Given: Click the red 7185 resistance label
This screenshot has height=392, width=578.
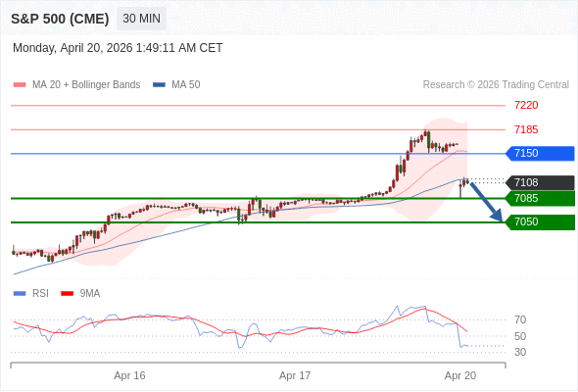Looking at the screenshot, I should (x=526, y=129).
